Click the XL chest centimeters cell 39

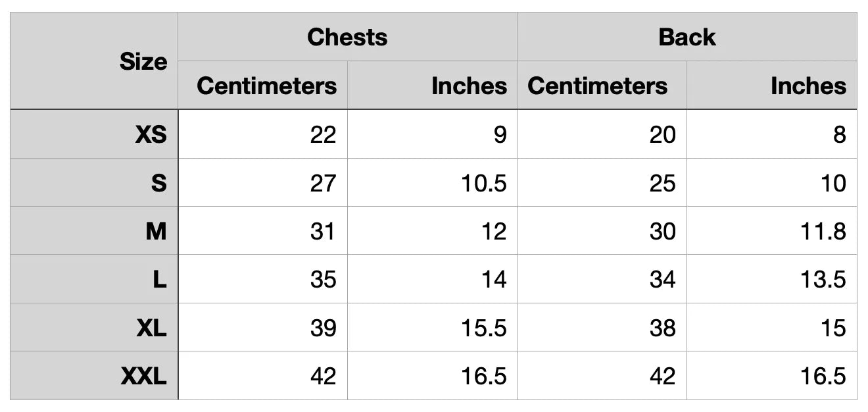click(x=322, y=328)
